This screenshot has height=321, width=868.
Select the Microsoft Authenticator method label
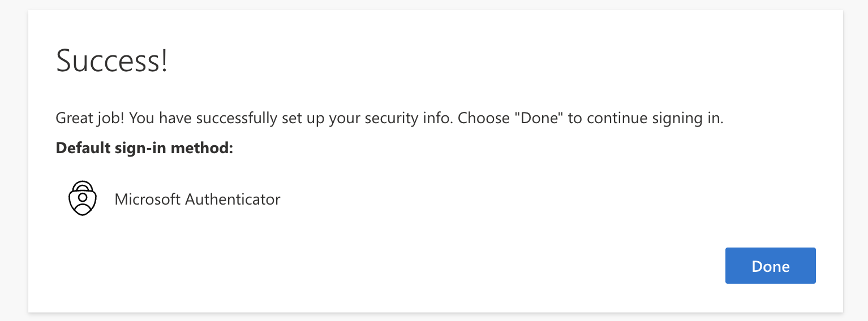(197, 199)
